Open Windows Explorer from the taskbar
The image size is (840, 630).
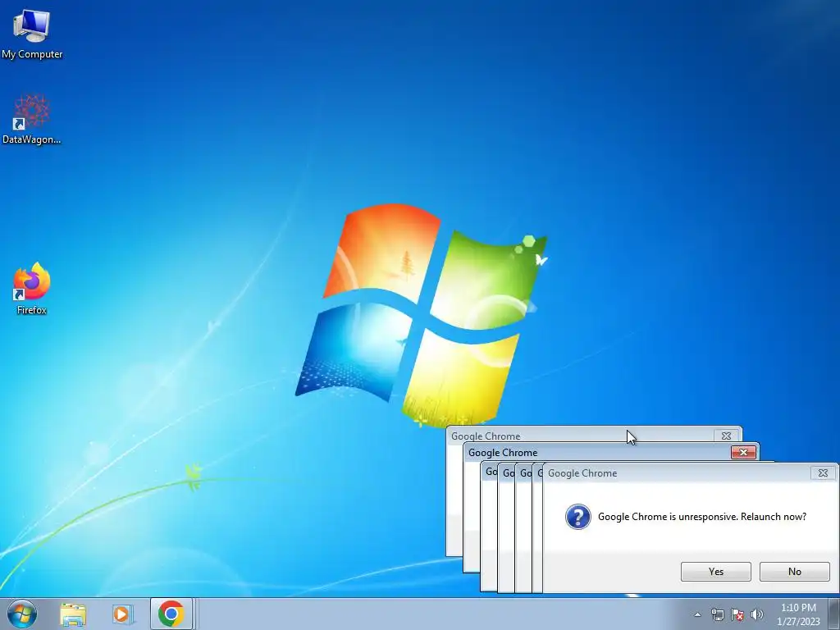tap(73, 614)
